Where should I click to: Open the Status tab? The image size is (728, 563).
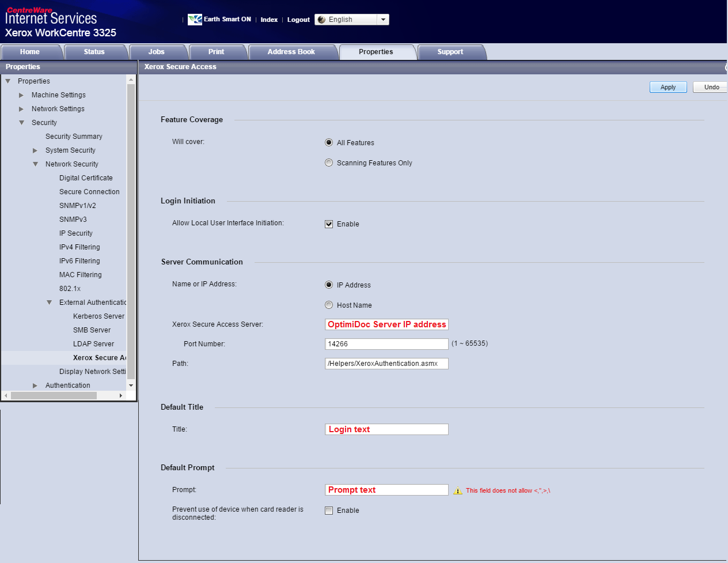click(94, 52)
